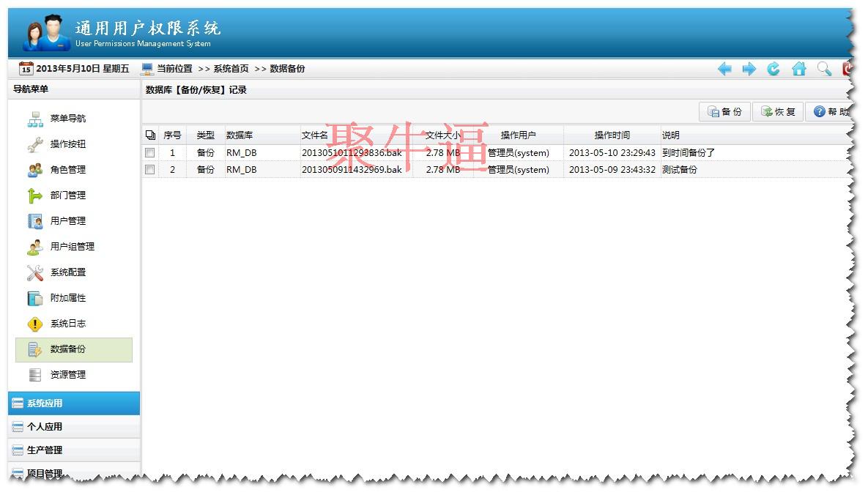Click time cell 2013-05-09 23:43:32
The image size is (868, 495).
pyautogui.click(x=612, y=169)
